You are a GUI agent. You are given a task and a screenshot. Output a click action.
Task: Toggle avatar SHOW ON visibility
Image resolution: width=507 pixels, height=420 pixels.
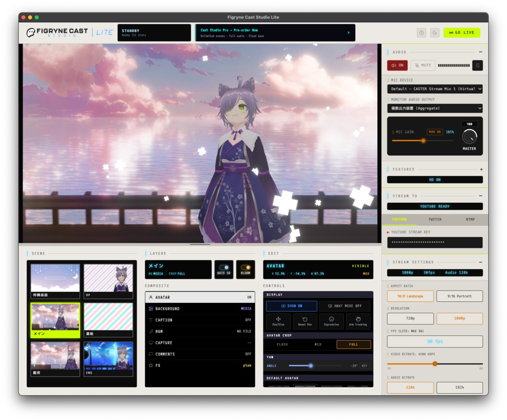click(292, 306)
